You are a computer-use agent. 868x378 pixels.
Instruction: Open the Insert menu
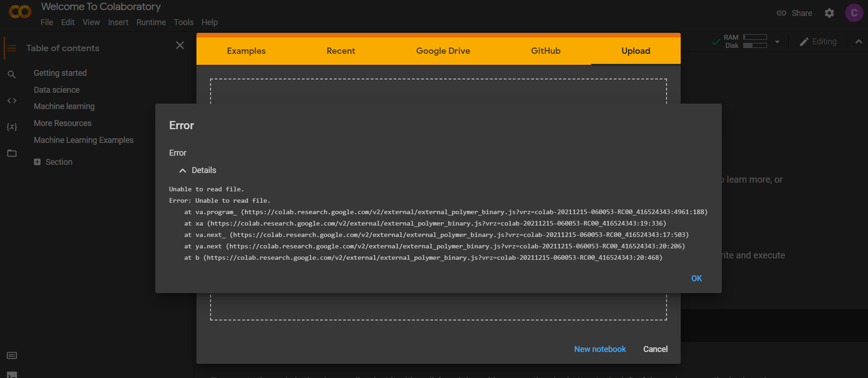118,22
